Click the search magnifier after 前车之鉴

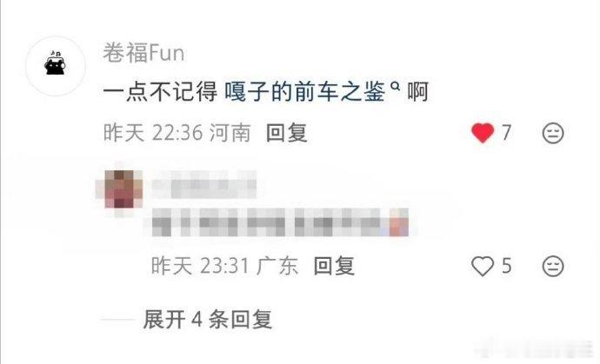click(395, 88)
